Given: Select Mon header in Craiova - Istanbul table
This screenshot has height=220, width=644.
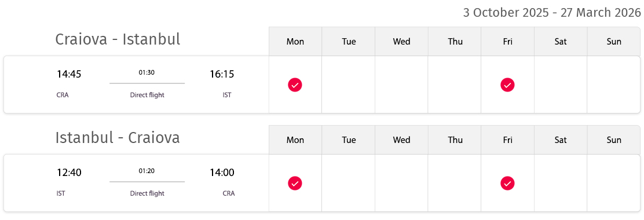Looking at the screenshot, I should (295, 42).
